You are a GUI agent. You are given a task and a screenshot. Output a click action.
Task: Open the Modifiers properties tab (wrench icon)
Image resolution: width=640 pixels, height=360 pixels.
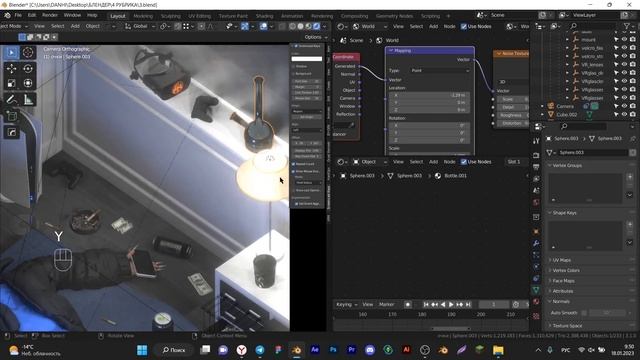point(536,243)
